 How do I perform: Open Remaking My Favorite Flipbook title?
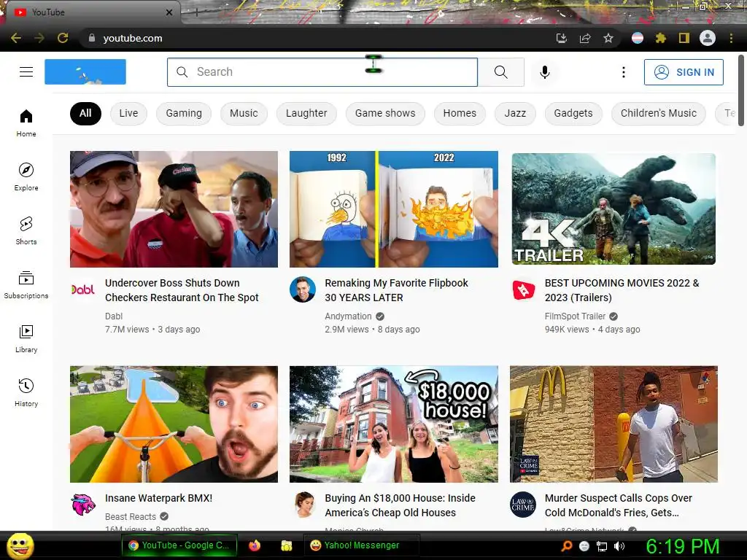[396, 290]
